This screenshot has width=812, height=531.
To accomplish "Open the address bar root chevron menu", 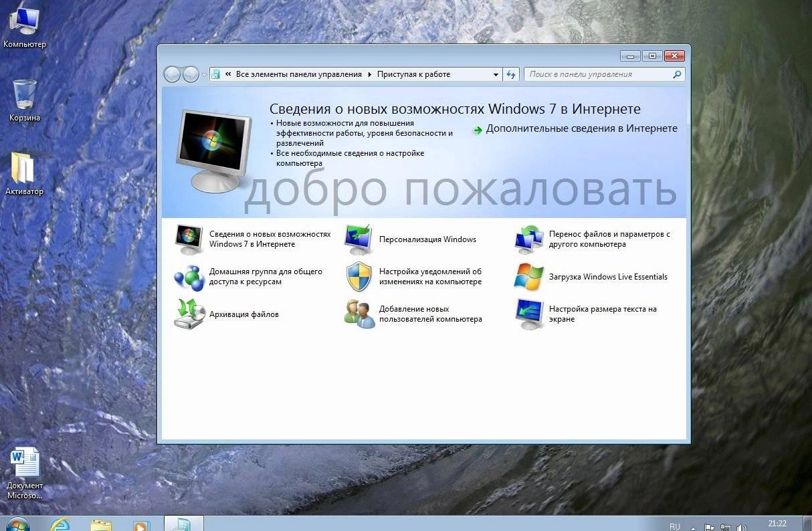I will [x=229, y=75].
